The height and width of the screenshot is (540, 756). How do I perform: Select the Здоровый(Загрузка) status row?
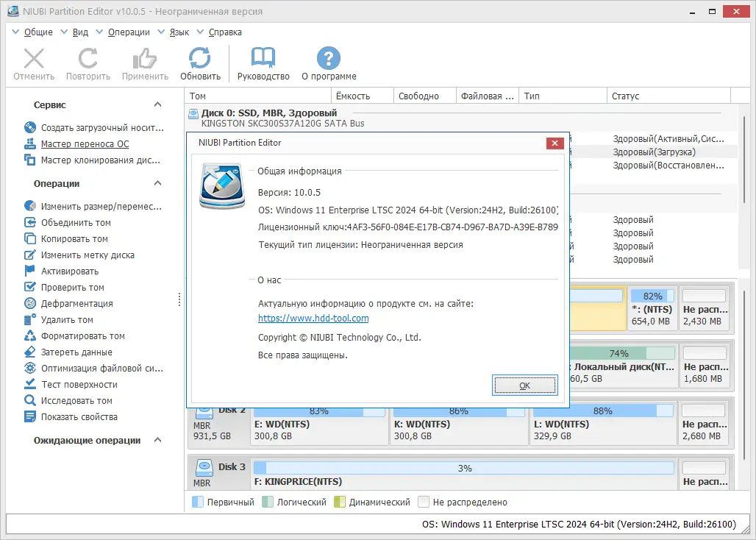coord(655,152)
